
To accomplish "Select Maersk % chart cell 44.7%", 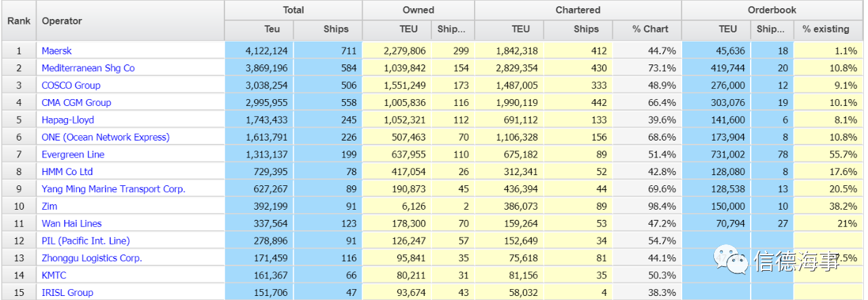I will [x=647, y=51].
